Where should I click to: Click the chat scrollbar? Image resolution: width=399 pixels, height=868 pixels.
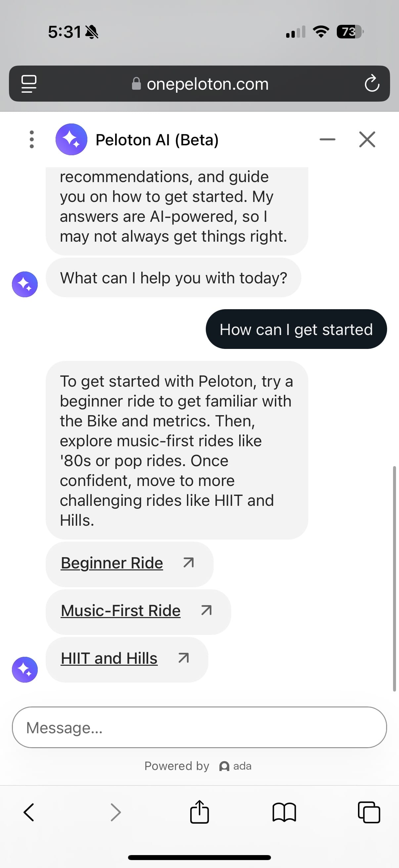pos(394,578)
